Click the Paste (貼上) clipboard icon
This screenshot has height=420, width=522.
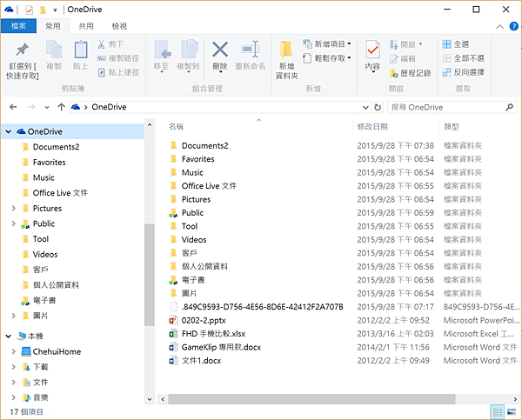80,50
